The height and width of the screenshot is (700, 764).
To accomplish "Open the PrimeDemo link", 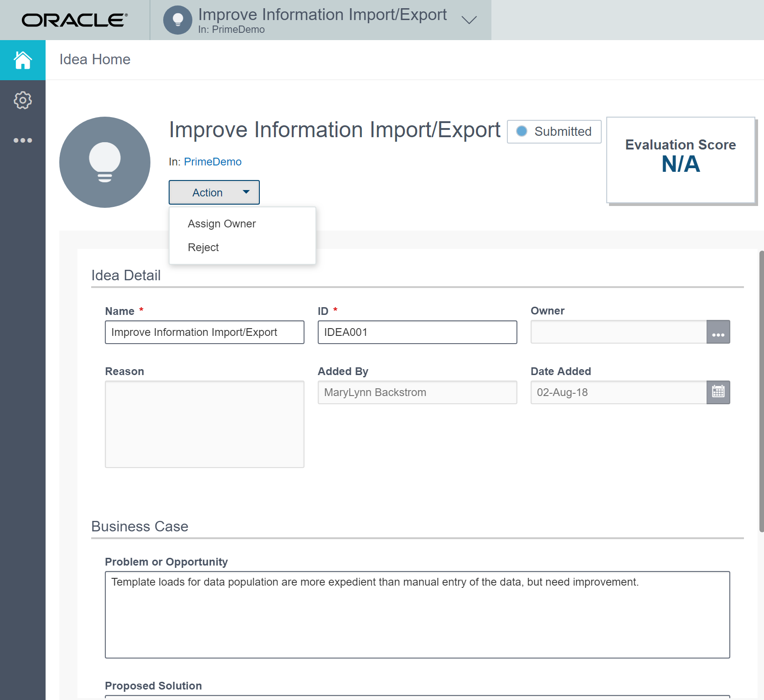I will pyautogui.click(x=212, y=162).
